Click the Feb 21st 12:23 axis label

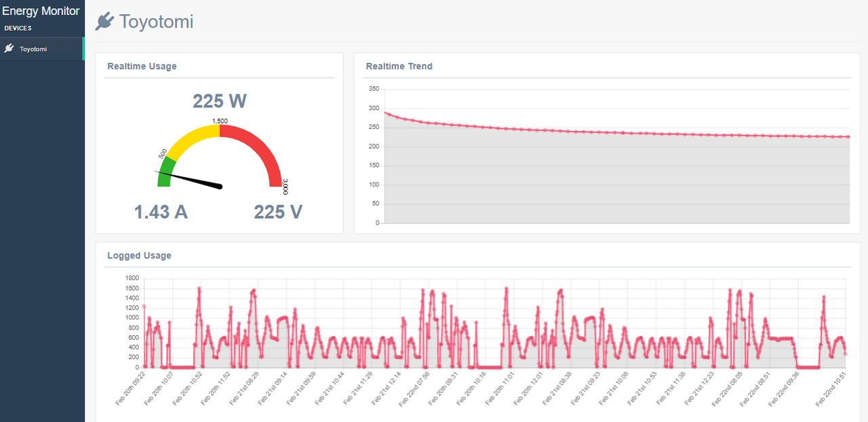coord(700,388)
